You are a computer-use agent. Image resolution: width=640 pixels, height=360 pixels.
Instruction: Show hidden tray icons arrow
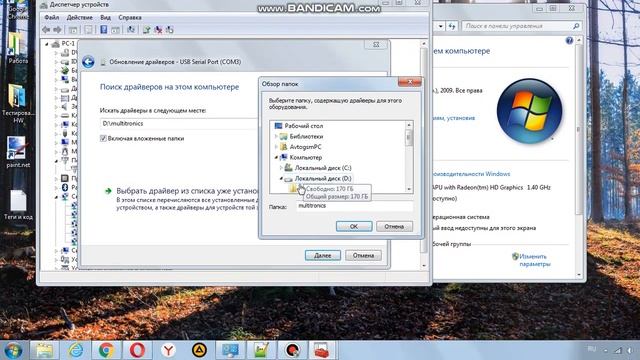[x=606, y=350]
